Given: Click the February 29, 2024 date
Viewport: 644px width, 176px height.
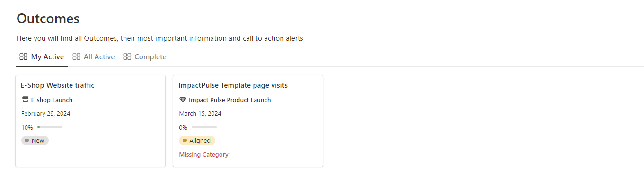Looking at the screenshot, I should click(x=45, y=113).
